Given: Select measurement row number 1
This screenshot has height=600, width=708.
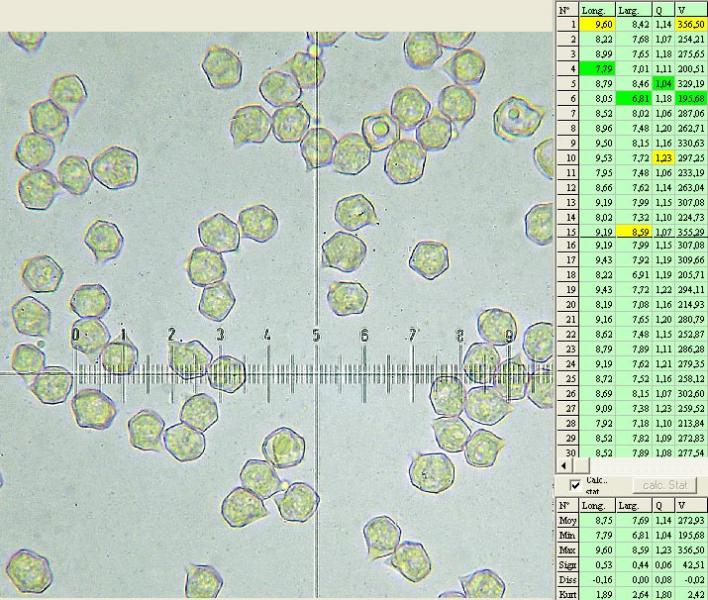Looking at the screenshot, I should tap(567, 22).
